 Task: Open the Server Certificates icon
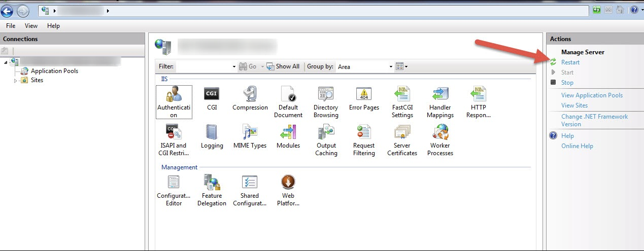(x=402, y=133)
